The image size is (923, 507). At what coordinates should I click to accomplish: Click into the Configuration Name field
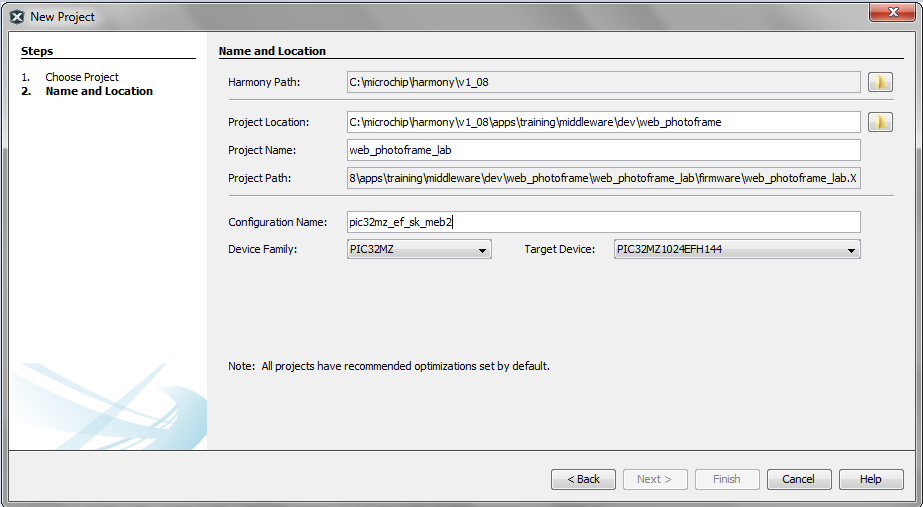coord(602,222)
